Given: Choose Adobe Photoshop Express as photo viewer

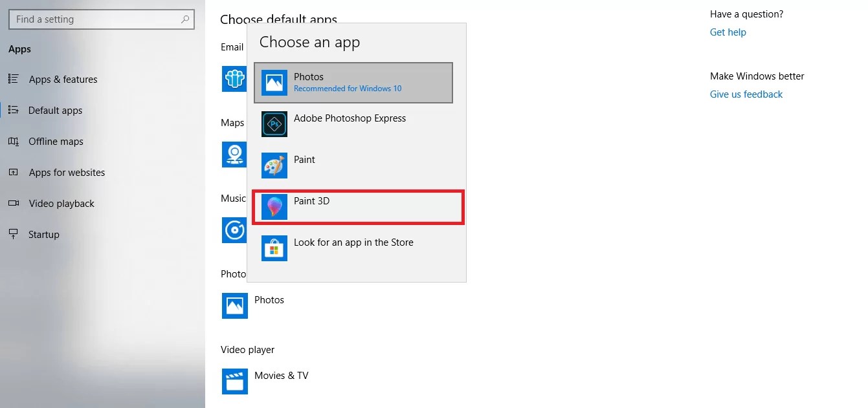Looking at the screenshot, I should tap(350, 123).
